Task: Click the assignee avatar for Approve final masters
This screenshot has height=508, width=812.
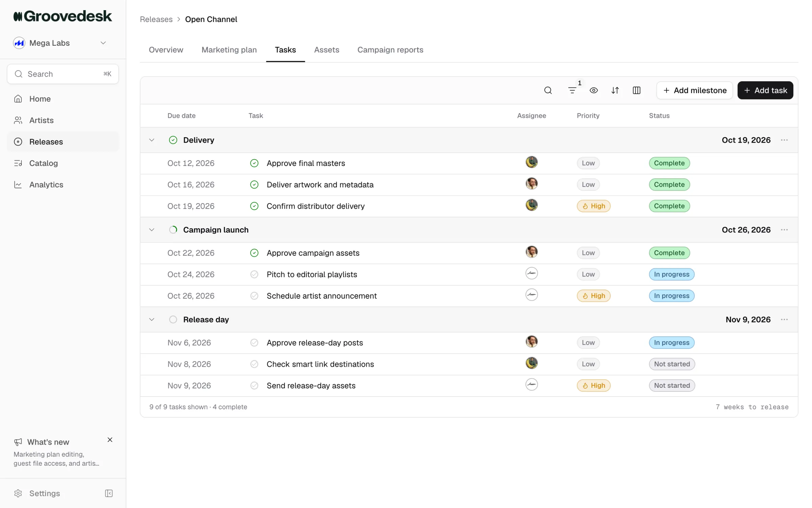Action: pos(532,162)
